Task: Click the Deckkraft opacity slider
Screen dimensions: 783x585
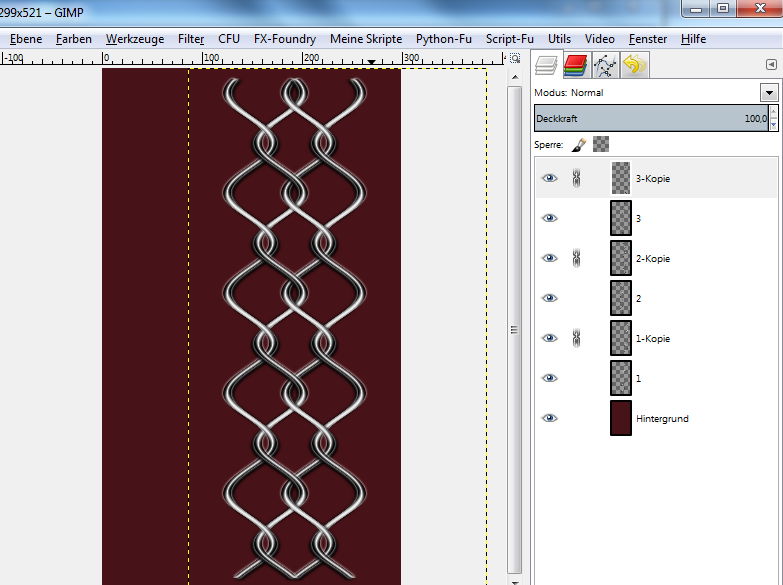Action: pos(650,119)
